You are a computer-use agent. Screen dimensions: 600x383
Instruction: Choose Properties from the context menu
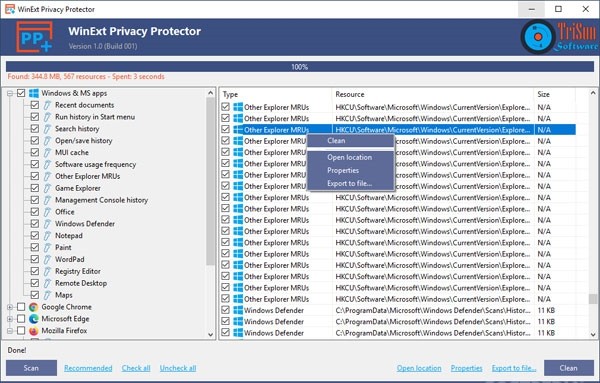tap(351, 170)
